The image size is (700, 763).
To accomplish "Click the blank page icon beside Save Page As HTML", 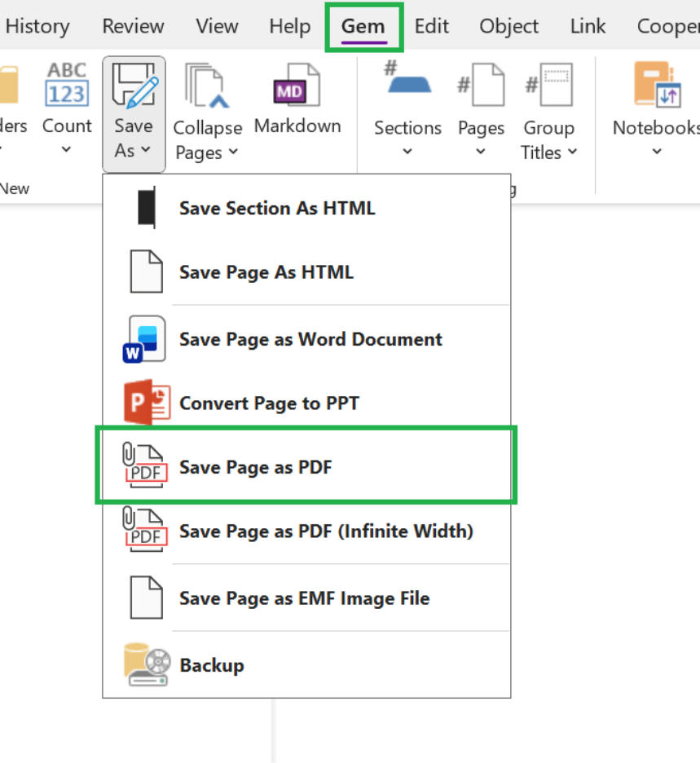I will 147,271.
